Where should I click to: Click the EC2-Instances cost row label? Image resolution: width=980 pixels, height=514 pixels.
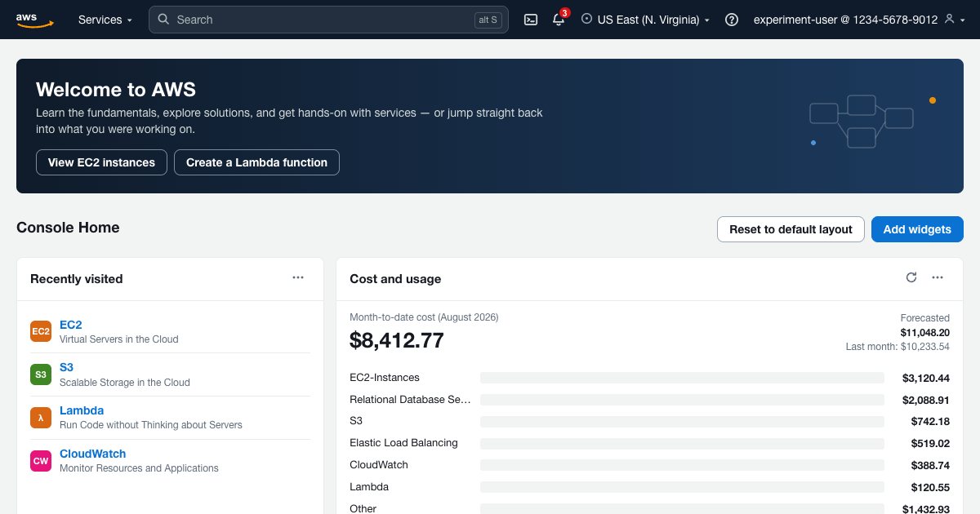(385, 378)
